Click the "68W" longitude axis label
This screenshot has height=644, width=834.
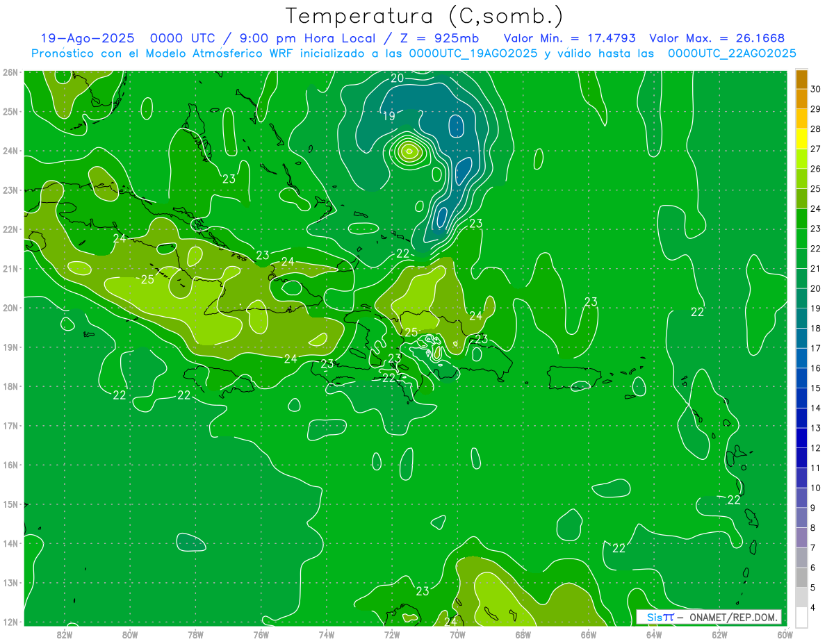[x=523, y=634]
